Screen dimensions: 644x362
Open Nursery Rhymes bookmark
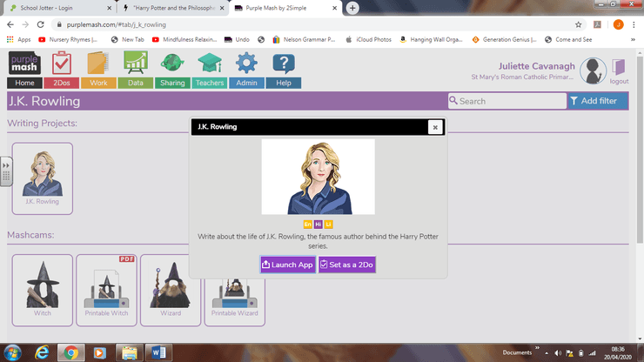point(68,39)
